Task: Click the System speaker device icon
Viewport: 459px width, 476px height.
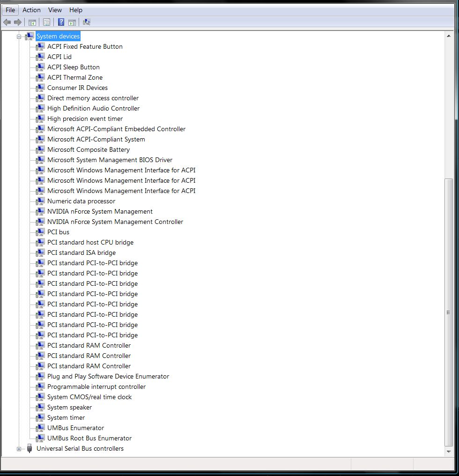Action: point(40,408)
